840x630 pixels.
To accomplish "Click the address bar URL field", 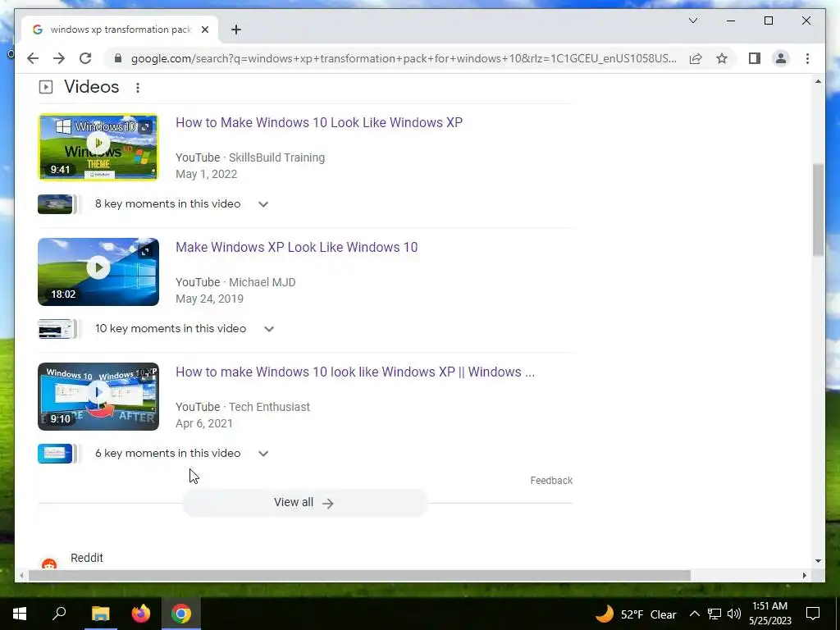I will click(404, 58).
